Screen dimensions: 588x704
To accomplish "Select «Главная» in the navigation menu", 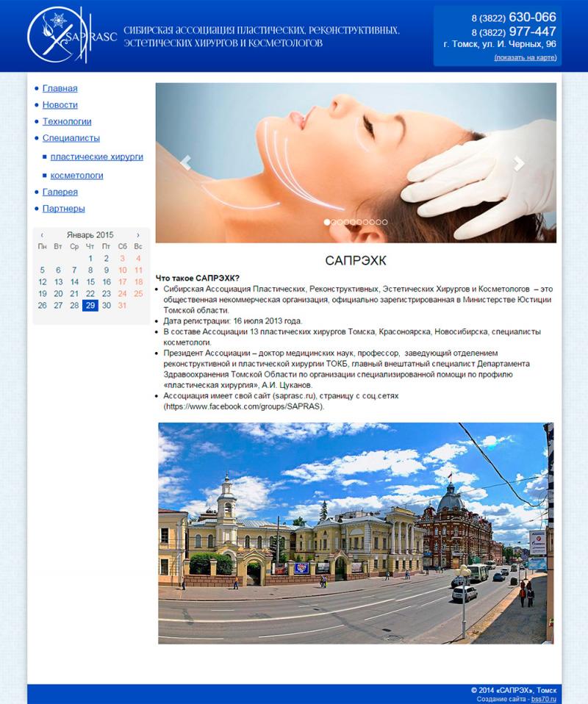I will coord(59,87).
